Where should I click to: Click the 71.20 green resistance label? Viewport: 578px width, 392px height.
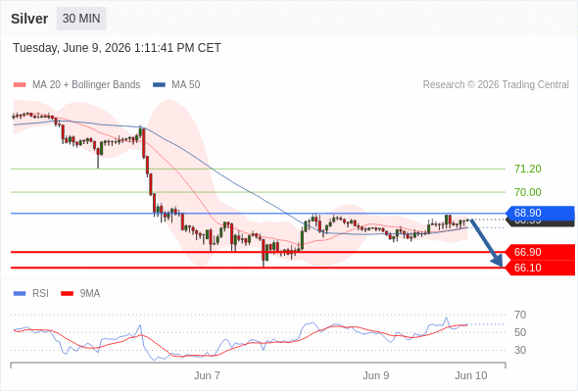click(x=528, y=169)
